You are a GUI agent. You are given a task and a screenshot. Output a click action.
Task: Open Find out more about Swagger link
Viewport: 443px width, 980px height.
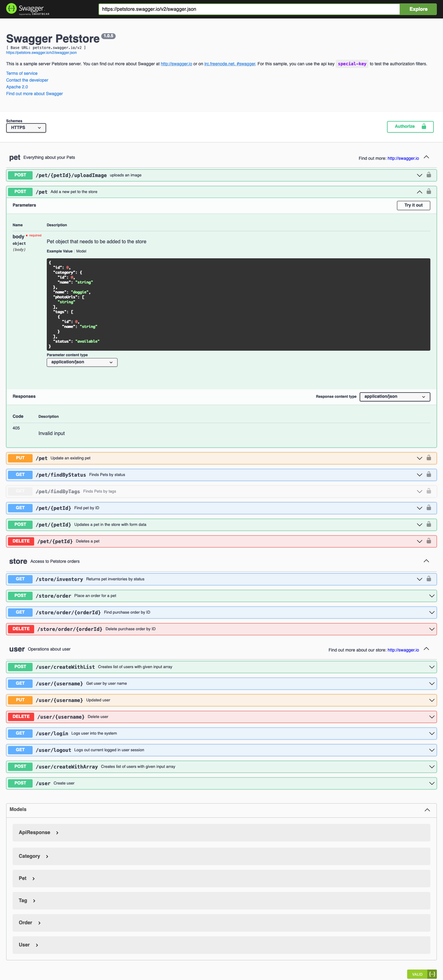[34, 94]
